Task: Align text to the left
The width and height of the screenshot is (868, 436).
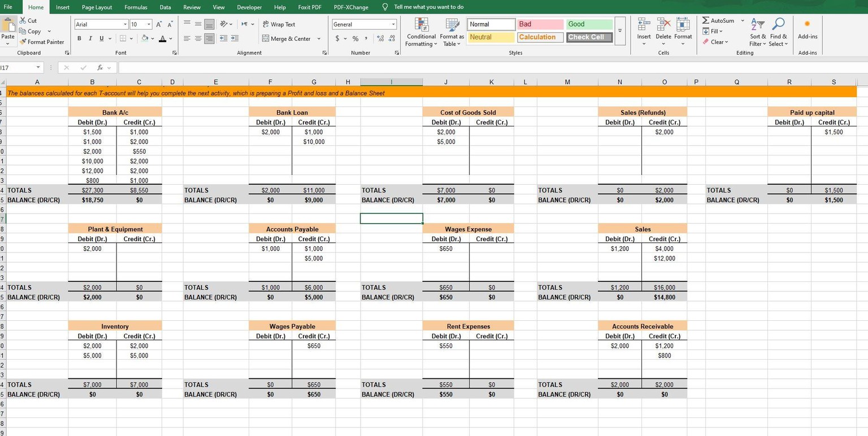Action: click(x=187, y=38)
